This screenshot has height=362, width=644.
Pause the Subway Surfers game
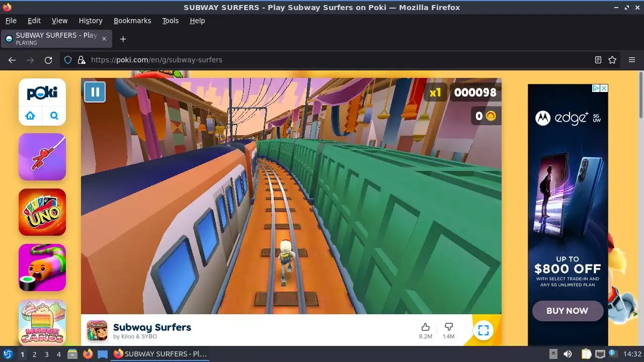(x=95, y=92)
